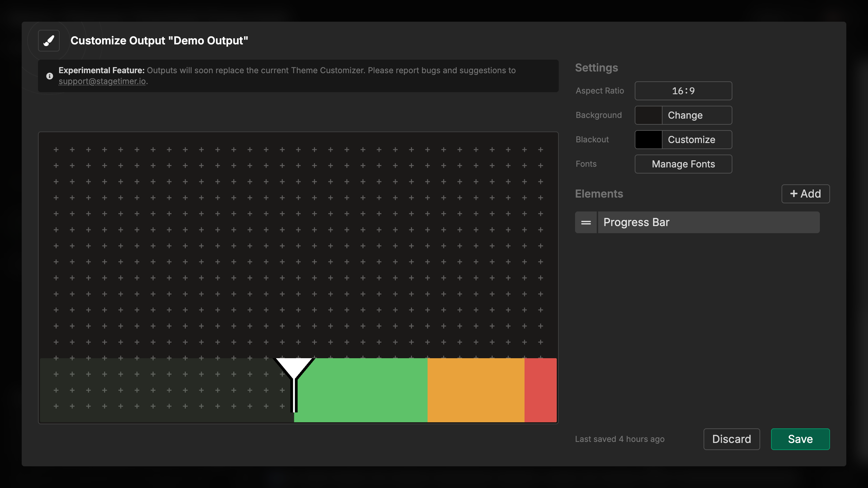The width and height of the screenshot is (868, 488).
Task: Click the info icon beside Experimental Feature notice
Action: [x=50, y=76]
